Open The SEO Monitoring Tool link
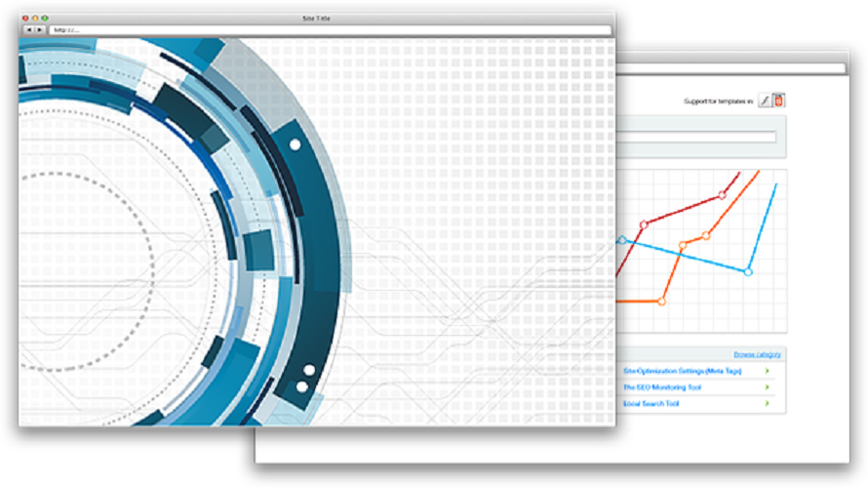Screen dimensions: 868x488 [662, 387]
